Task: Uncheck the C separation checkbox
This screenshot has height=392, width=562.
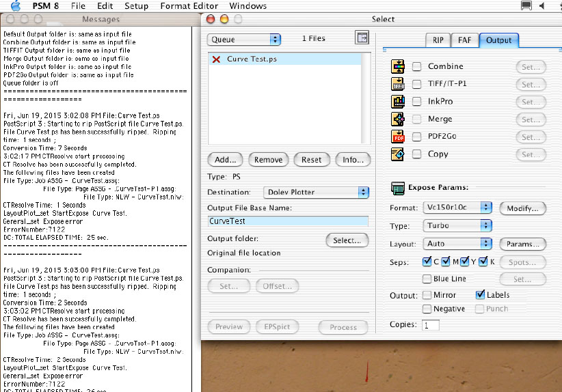Action: (x=427, y=262)
